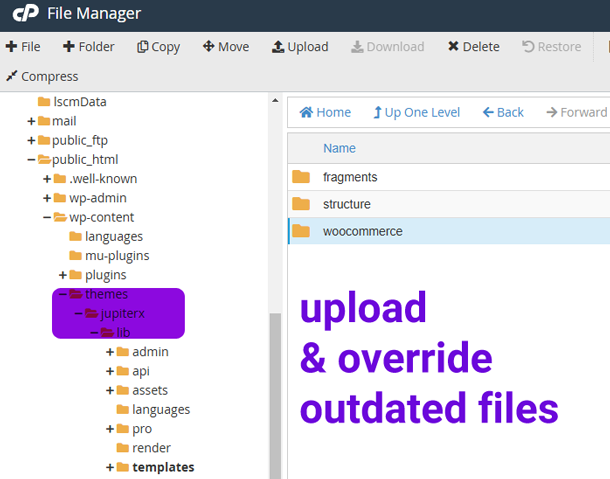
Task: Select the fragments folder row
Action: pyautogui.click(x=449, y=177)
